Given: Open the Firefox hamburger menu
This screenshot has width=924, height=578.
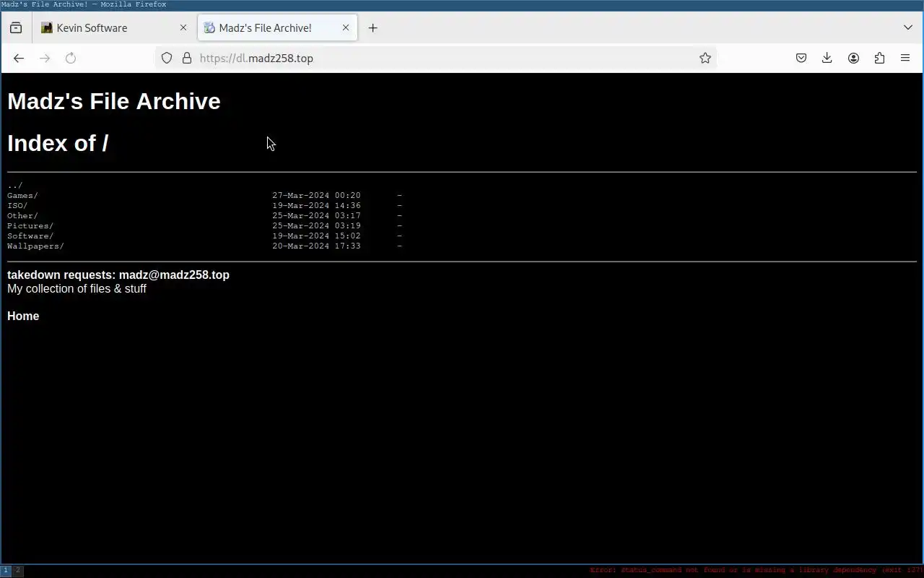Looking at the screenshot, I should tap(905, 58).
